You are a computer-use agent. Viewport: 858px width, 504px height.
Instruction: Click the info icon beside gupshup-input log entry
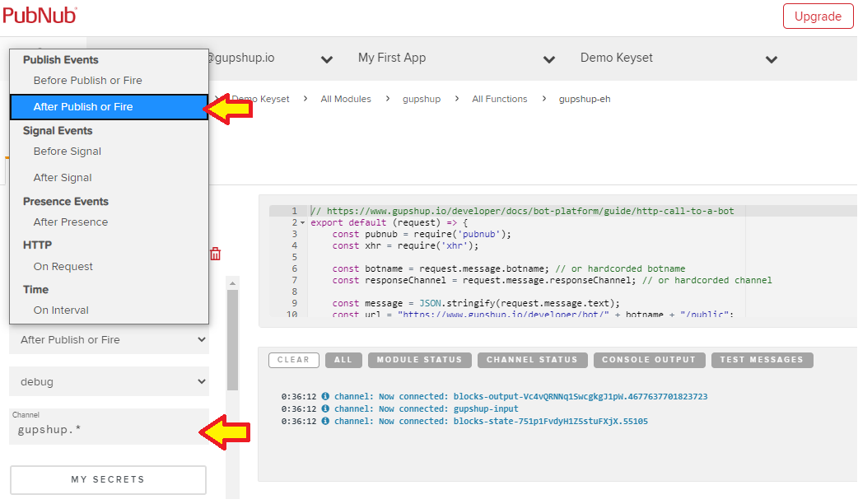(x=325, y=408)
